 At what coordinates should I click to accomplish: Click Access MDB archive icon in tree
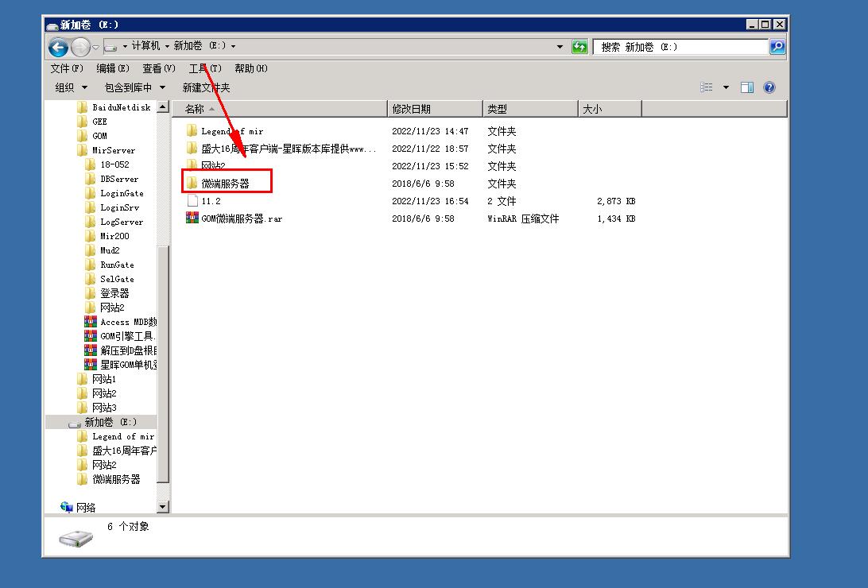(91, 321)
